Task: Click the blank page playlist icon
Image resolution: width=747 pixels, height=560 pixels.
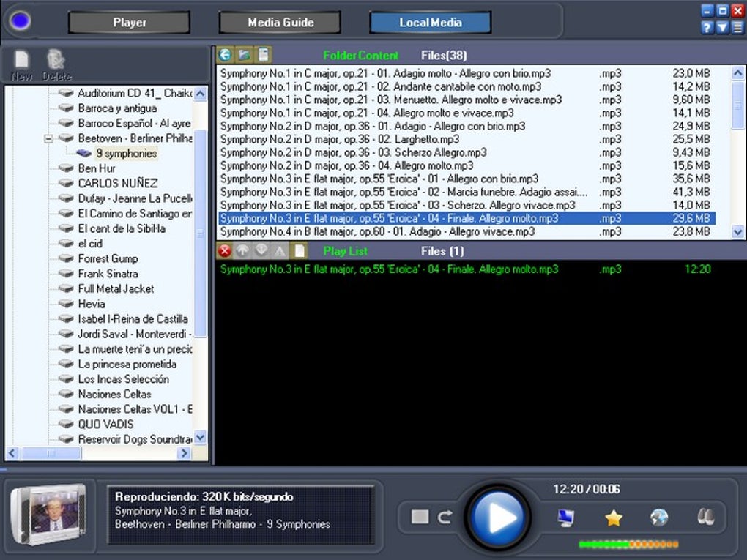Action: point(300,250)
